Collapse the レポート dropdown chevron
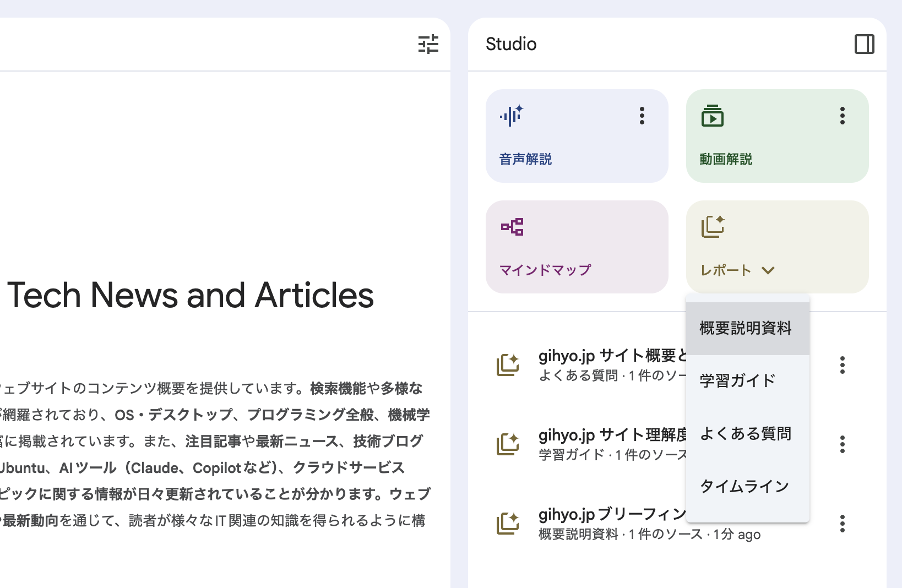The image size is (902, 588). pyautogui.click(x=768, y=270)
